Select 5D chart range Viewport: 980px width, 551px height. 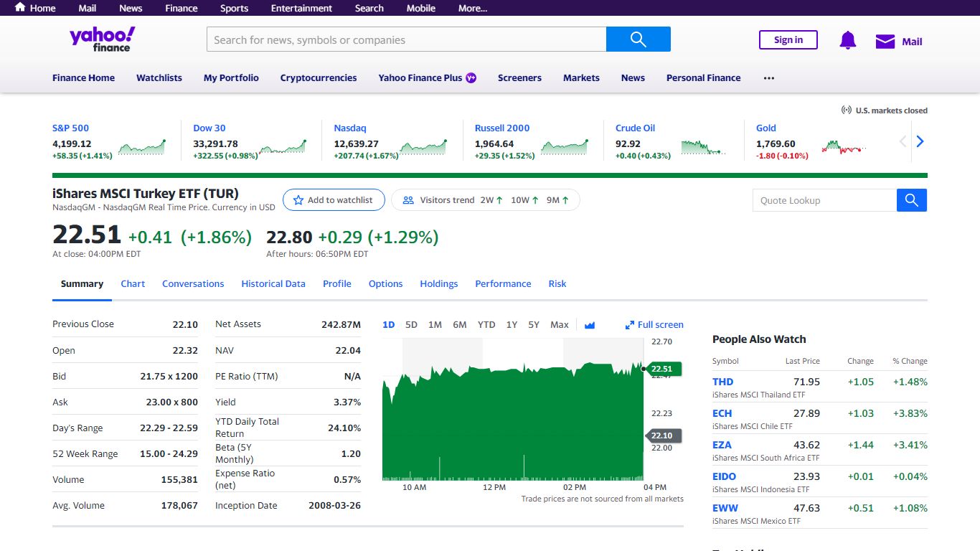[411, 325]
